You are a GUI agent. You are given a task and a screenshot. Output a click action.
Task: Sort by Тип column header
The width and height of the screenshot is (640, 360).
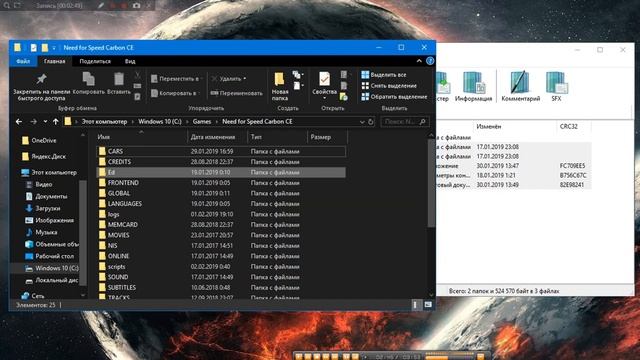(x=277, y=137)
